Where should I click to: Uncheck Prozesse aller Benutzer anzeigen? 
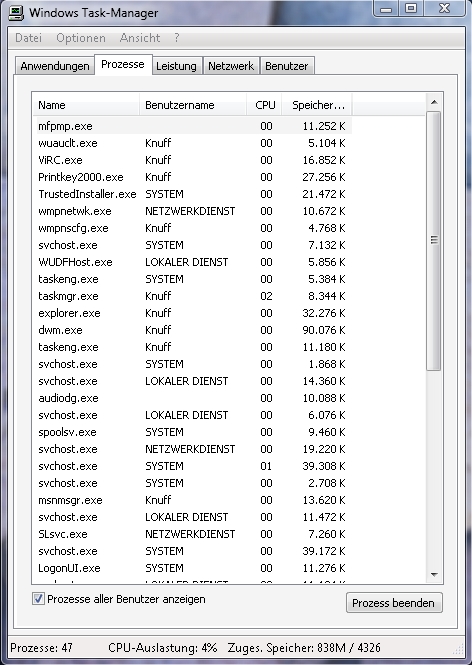point(38,599)
